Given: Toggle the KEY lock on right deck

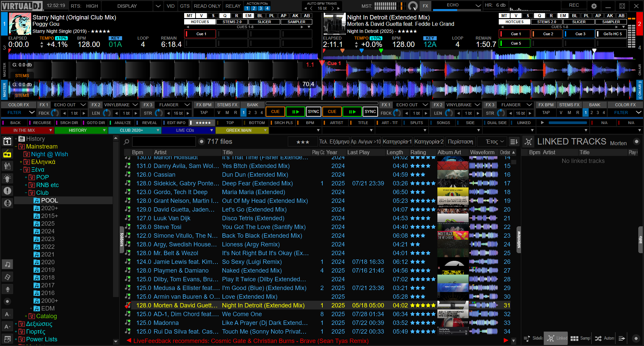Looking at the screenshot, I should [x=430, y=38].
